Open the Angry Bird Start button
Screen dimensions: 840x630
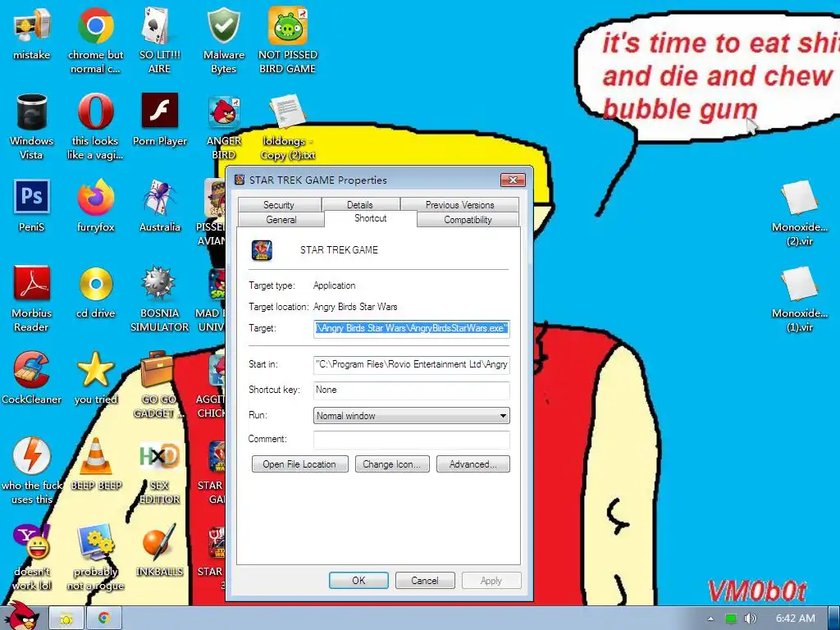point(21,616)
